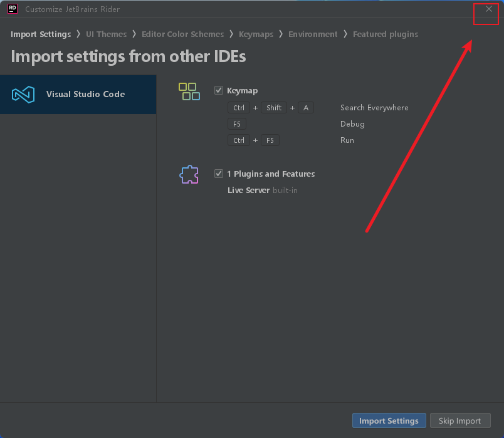Go to the UI Themes step
The image size is (504, 438).
click(x=107, y=34)
